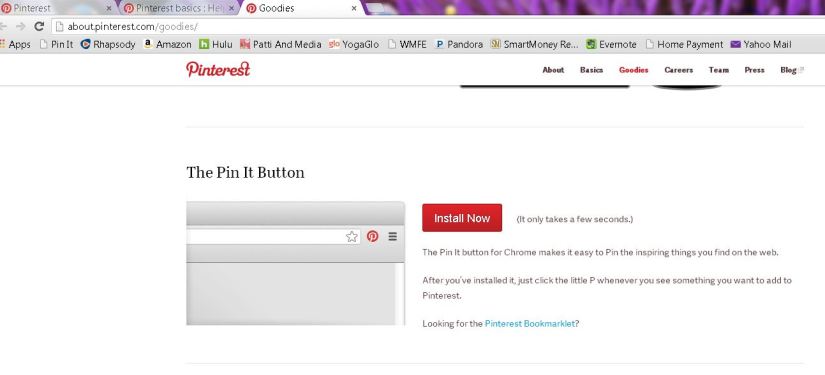The height and width of the screenshot is (375, 825).
Task: Open the Yahoo Mail bookmark
Action: click(761, 45)
